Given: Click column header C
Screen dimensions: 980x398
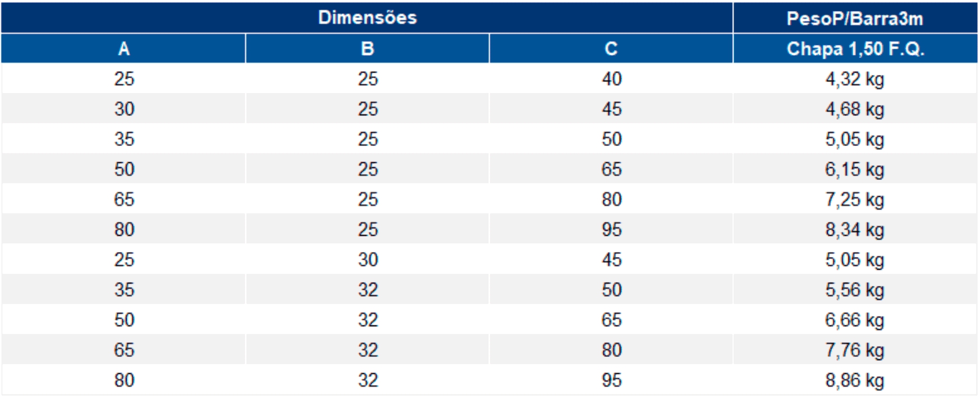Looking at the screenshot, I should click(611, 48).
